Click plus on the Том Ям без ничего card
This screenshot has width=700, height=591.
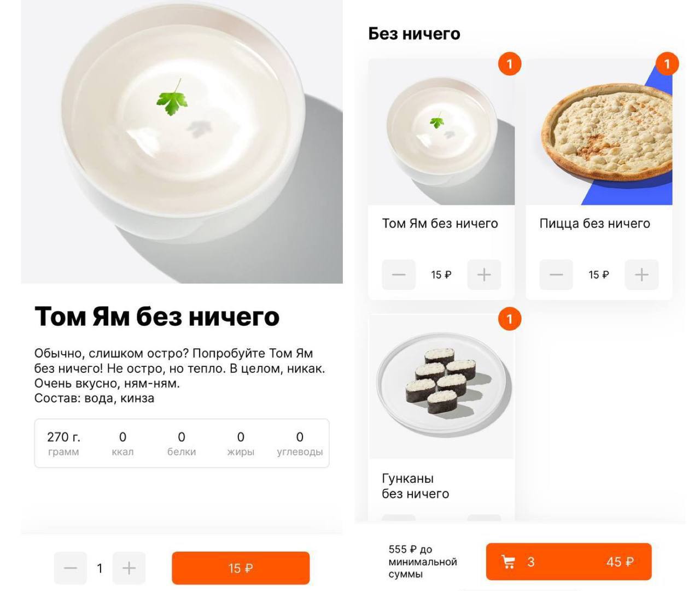(484, 274)
